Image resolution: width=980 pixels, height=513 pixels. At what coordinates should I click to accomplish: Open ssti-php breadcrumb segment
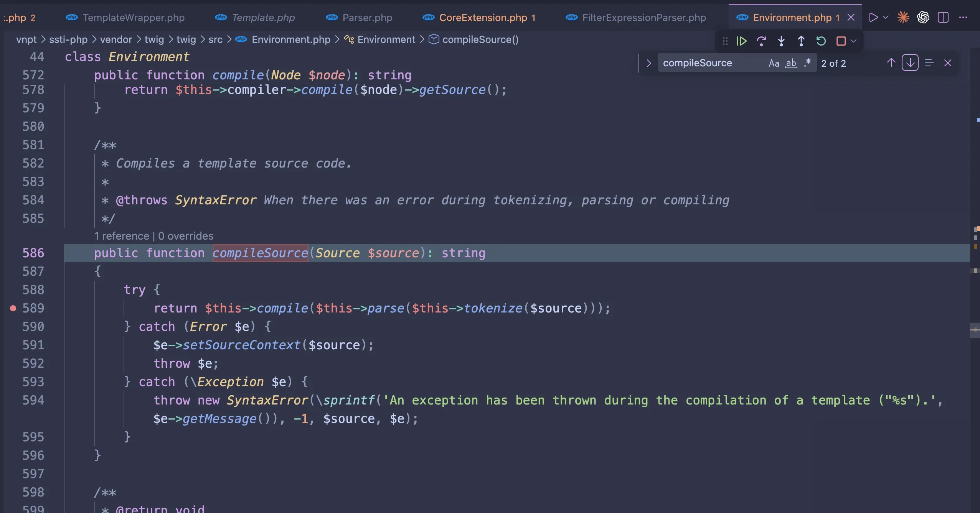click(x=68, y=39)
